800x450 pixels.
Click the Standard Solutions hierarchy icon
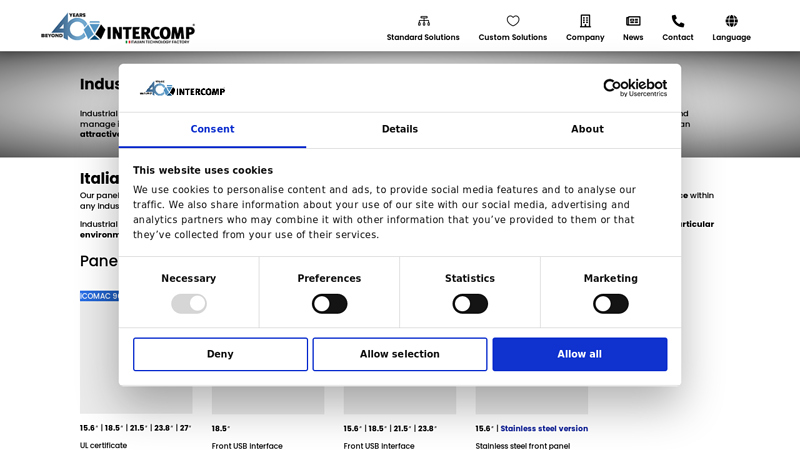(423, 21)
